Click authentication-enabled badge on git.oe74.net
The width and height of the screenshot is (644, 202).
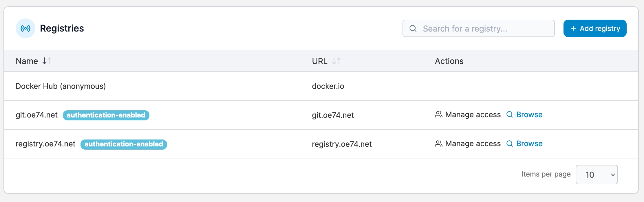pos(106,115)
